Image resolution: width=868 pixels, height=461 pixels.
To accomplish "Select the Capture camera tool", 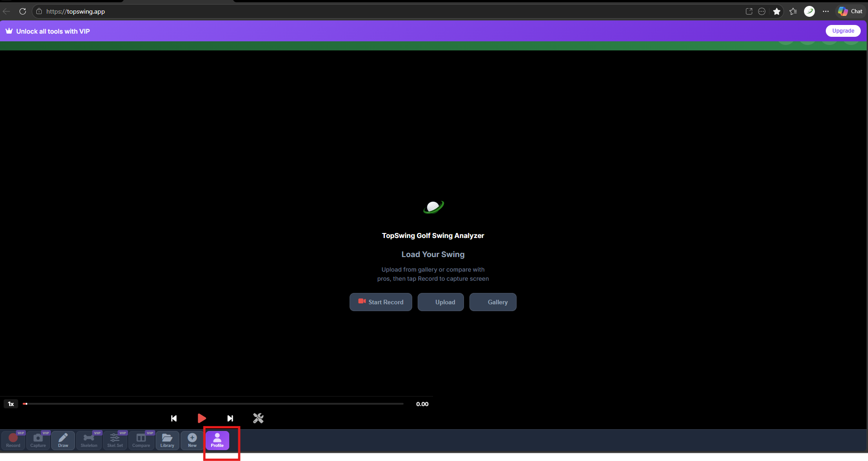I will pos(38,440).
